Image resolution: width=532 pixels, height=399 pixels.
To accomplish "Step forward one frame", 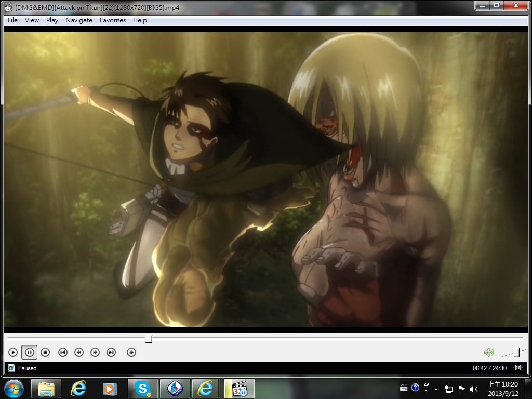I will point(131,352).
